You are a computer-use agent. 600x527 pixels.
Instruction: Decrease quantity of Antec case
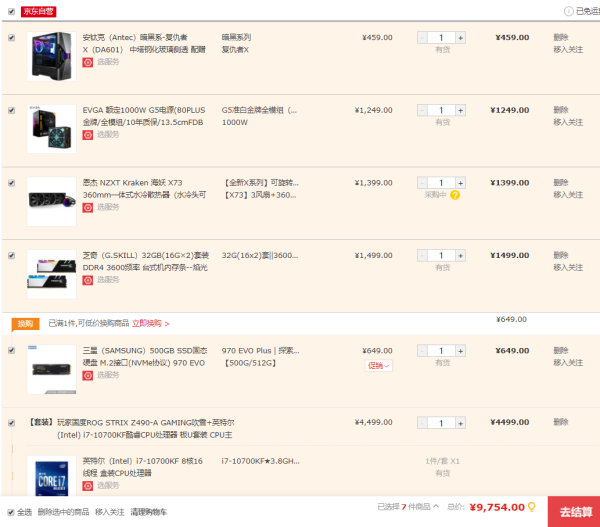pyautogui.click(x=422, y=38)
